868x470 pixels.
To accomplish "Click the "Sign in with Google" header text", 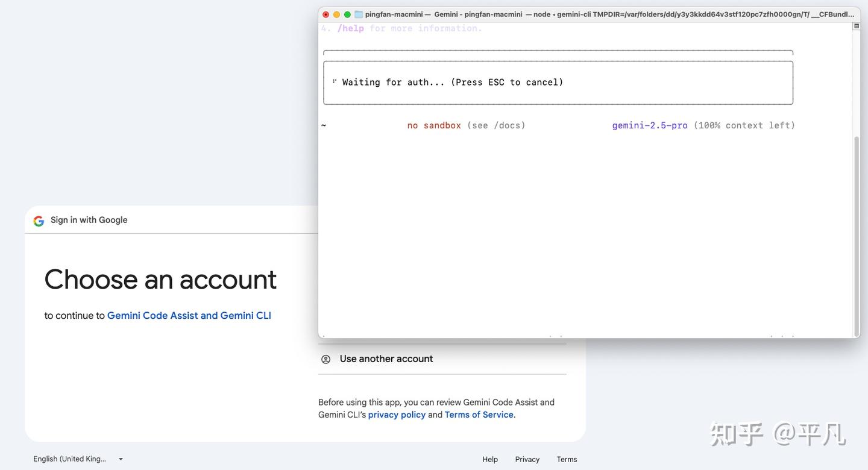I will coord(89,220).
